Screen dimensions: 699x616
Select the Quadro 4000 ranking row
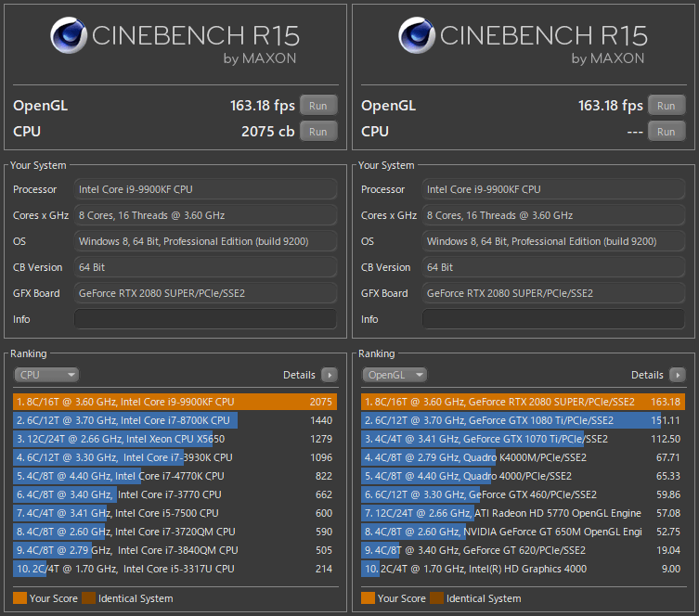coord(523,476)
